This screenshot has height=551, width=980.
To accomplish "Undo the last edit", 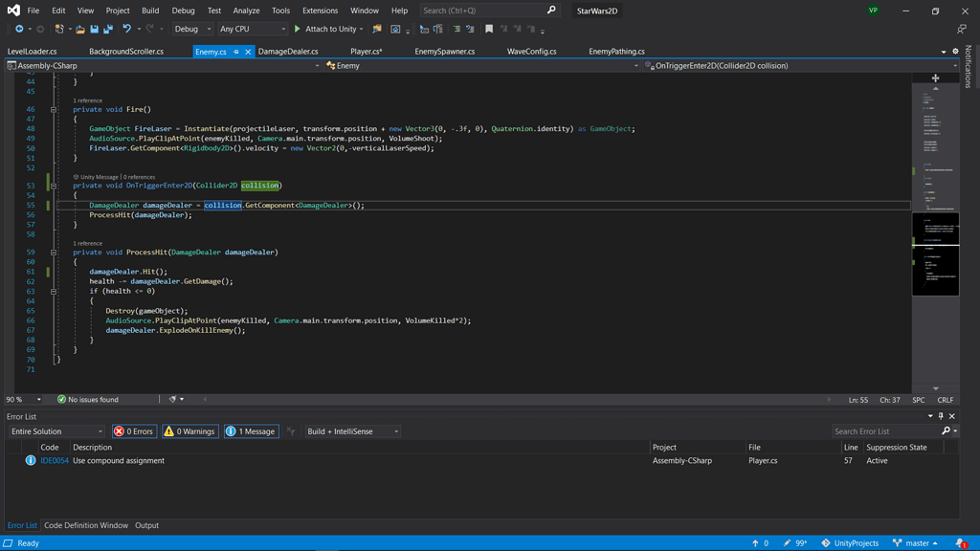I will pyautogui.click(x=127, y=29).
